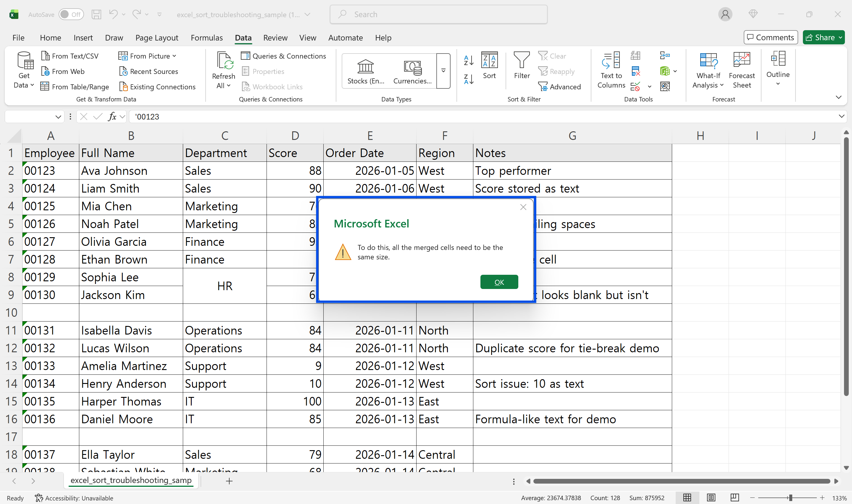
Task: Expand the Data Types gallery arrow
Action: (x=443, y=71)
